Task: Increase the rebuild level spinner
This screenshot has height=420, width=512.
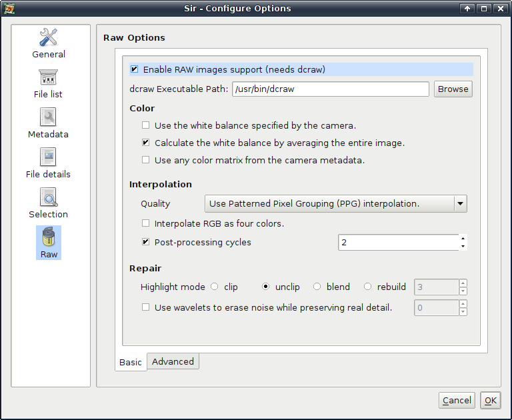Action: [x=463, y=283]
